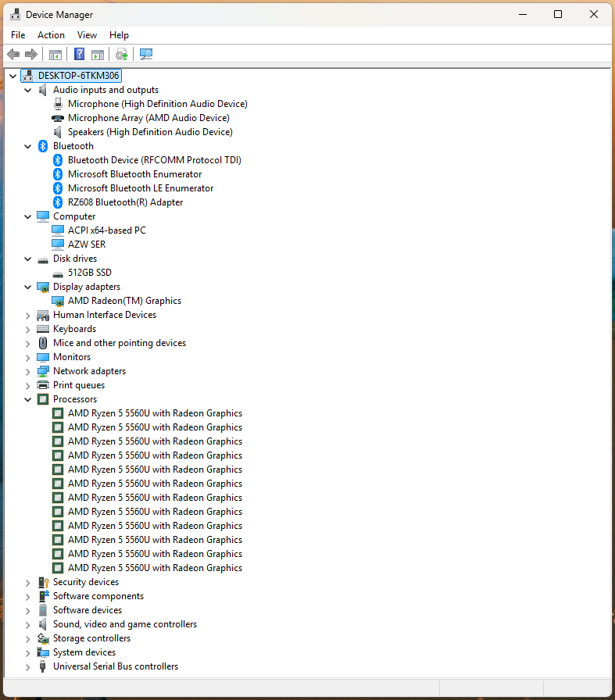Expand the Security devices group
Image resolution: width=615 pixels, height=700 pixels.
tap(27, 583)
